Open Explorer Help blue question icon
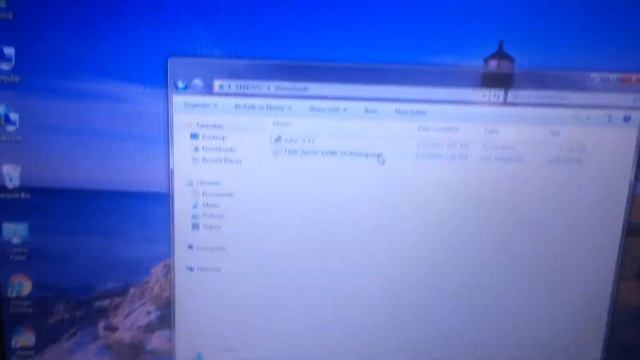The width and height of the screenshot is (640, 360). click(x=627, y=119)
